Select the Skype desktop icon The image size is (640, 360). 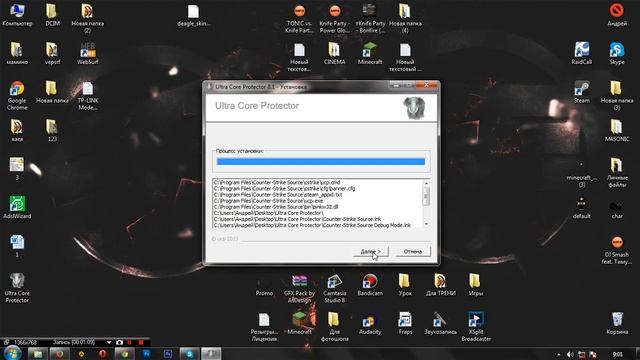(617, 53)
